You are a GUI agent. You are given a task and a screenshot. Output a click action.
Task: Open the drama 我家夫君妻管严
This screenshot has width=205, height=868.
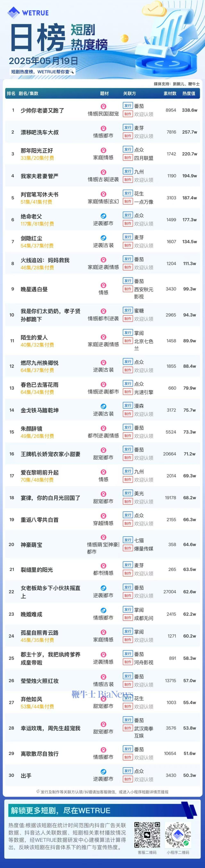click(x=40, y=176)
